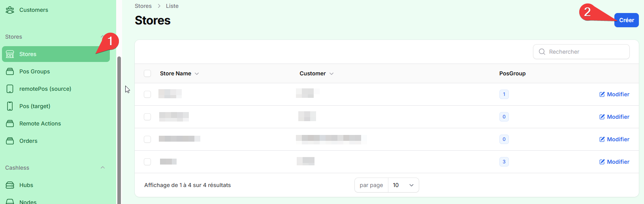The height and width of the screenshot is (204, 644).
Task: Open Pos Groups menu item
Action: 56,71
